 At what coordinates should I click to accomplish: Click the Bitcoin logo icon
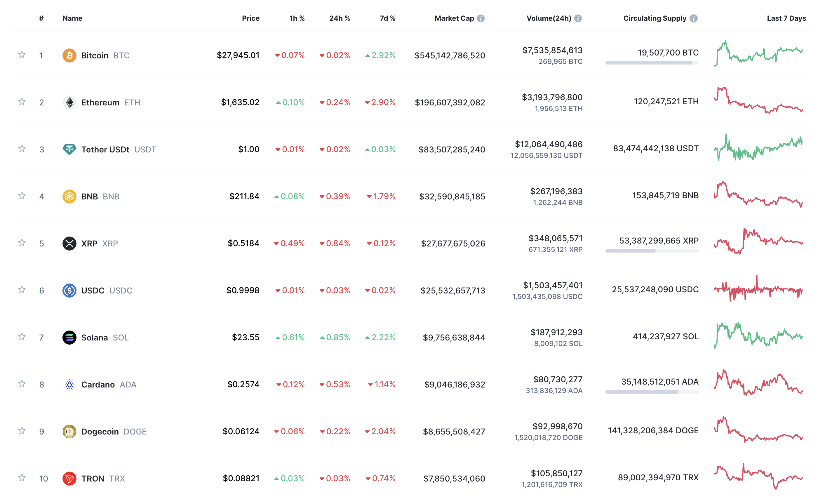(69, 55)
